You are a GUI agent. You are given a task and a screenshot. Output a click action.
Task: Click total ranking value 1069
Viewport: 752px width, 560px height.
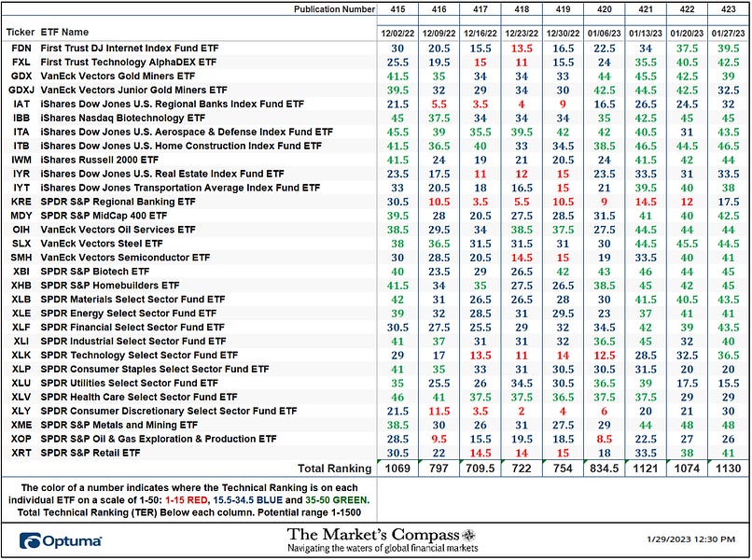pos(397,469)
